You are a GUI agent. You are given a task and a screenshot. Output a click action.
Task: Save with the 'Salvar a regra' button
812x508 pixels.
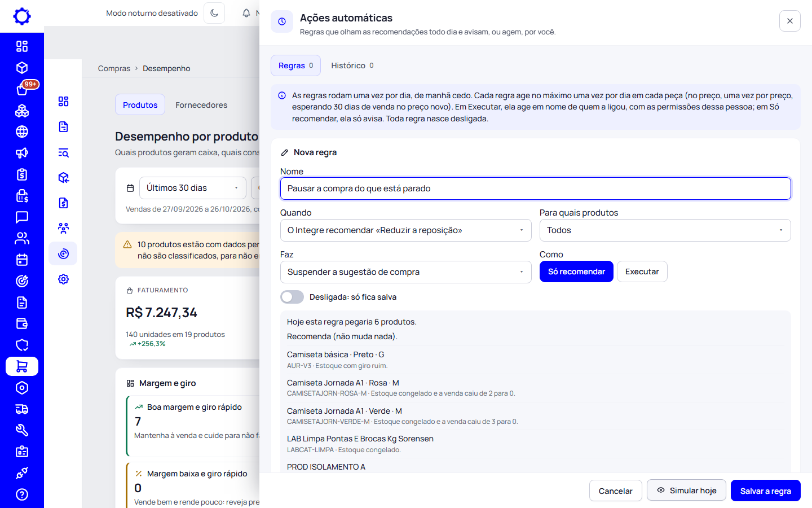tap(765, 491)
